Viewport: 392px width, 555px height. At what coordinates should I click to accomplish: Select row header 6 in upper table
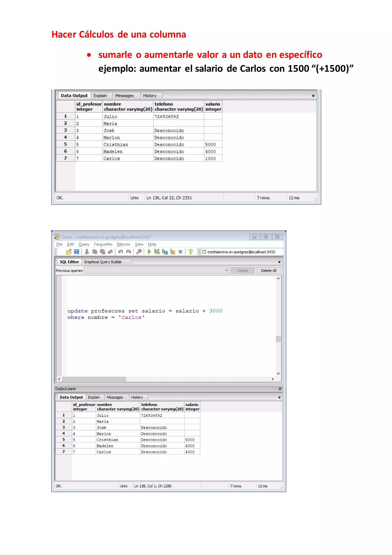pyautogui.click(x=65, y=151)
